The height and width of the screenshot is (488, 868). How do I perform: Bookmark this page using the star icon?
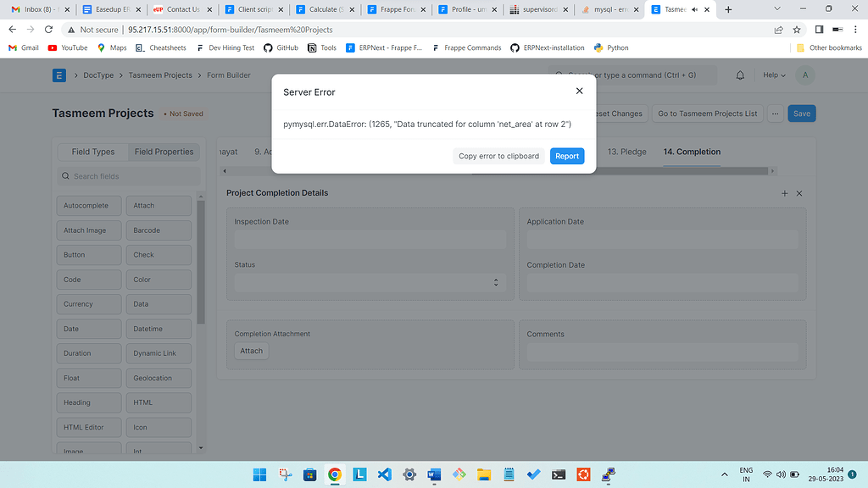pos(795,28)
